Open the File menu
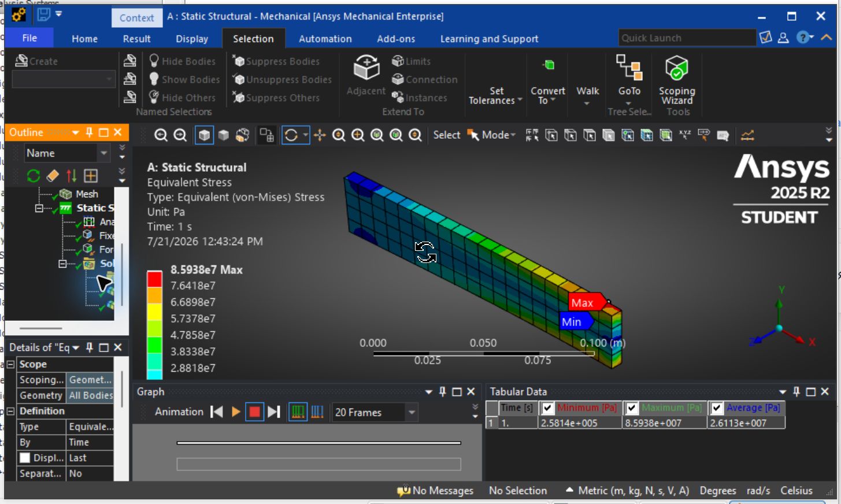Screen dimensions: 841x504 (x=29, y=38)
